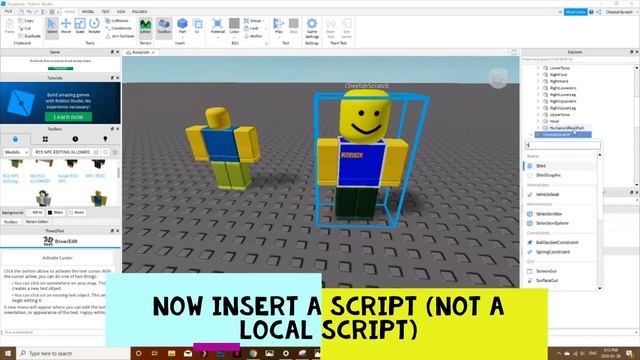Image resolution: width=640 pixels, height=360 pixels.
Task: Open the Recent tab in Toolbox
Action: click(75, 139)
